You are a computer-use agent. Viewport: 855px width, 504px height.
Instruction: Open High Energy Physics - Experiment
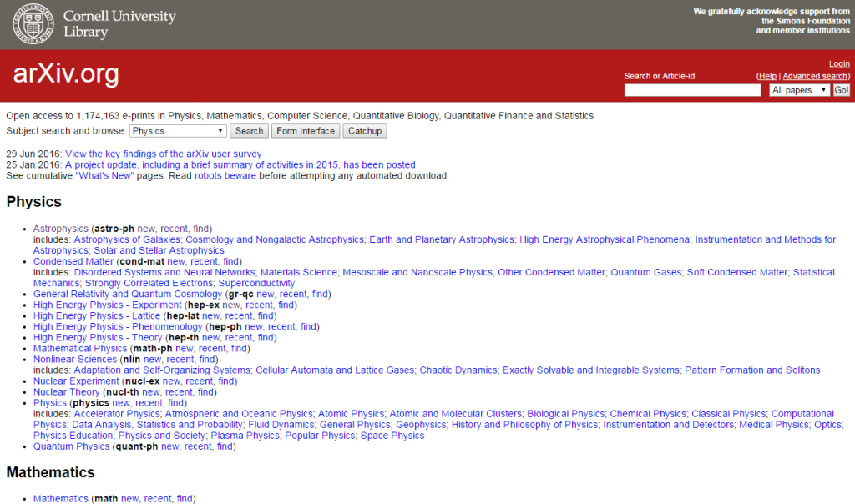click(x=108, y=305)
